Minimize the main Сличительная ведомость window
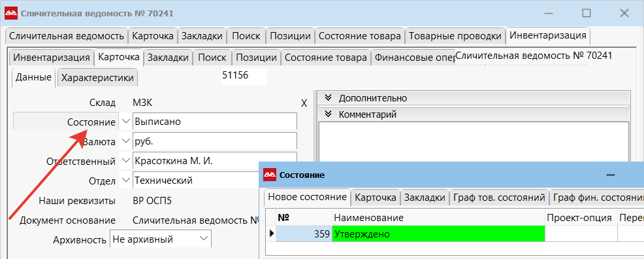Screen dimensions: 644x259 (549, 13)
